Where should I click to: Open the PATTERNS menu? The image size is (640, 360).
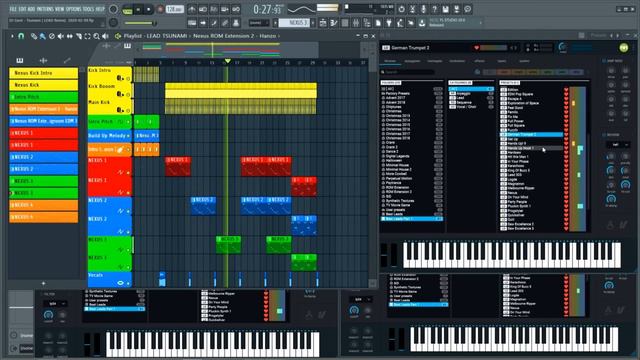[x=44, y=9]
